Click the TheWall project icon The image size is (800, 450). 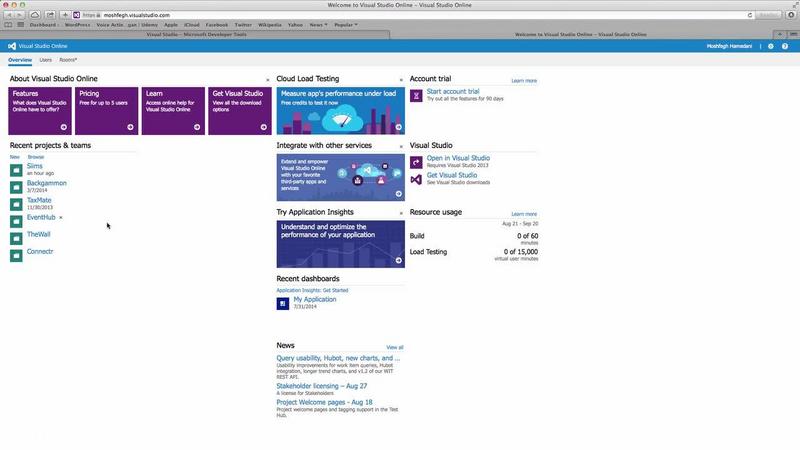pos(16,238)
